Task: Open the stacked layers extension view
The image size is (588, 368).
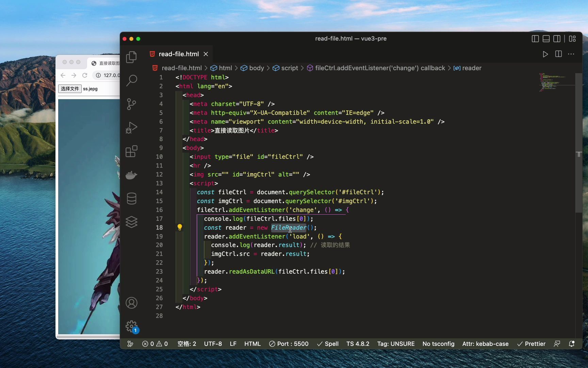Action: click(131, 222)
